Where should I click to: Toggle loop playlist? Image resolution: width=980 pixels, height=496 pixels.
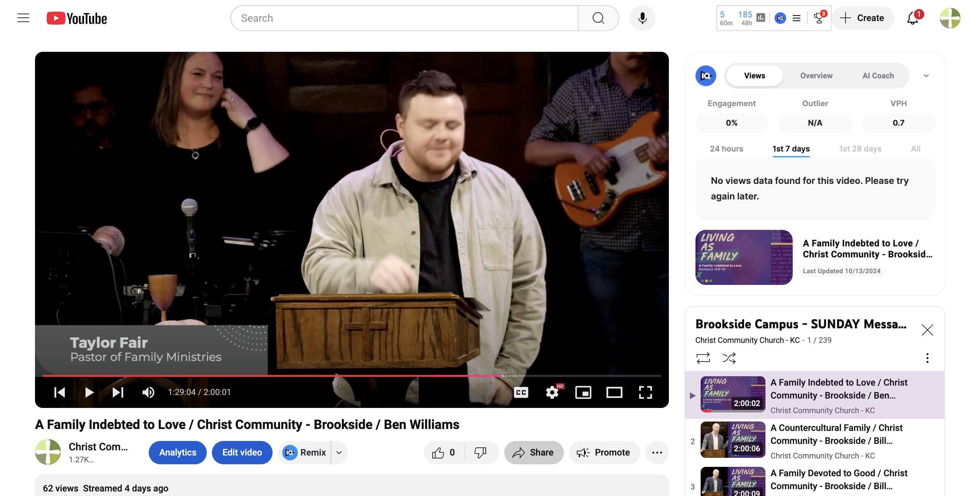click(703, 358)
